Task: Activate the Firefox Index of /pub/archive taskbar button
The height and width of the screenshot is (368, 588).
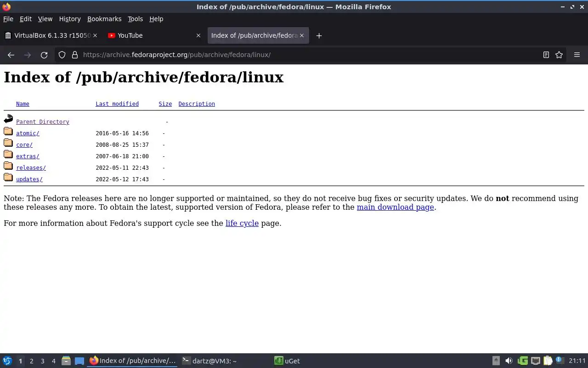Action: point(132,361)
